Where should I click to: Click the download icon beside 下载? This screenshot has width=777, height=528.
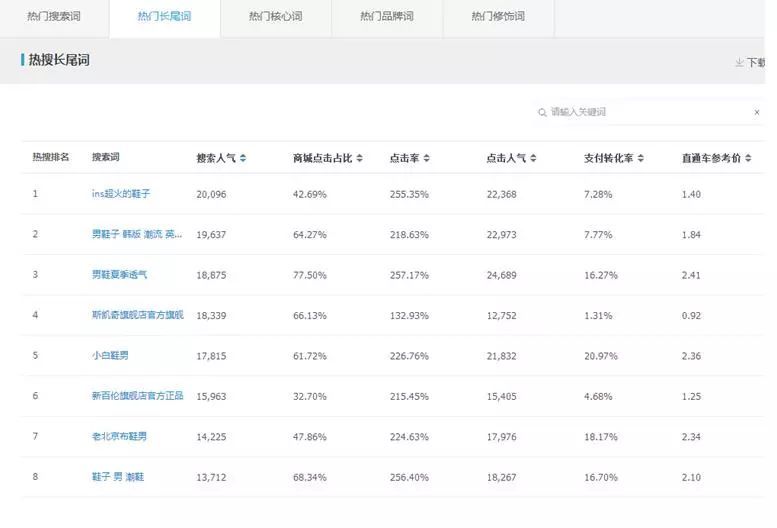pyautogui.click(x=739, y=62)
